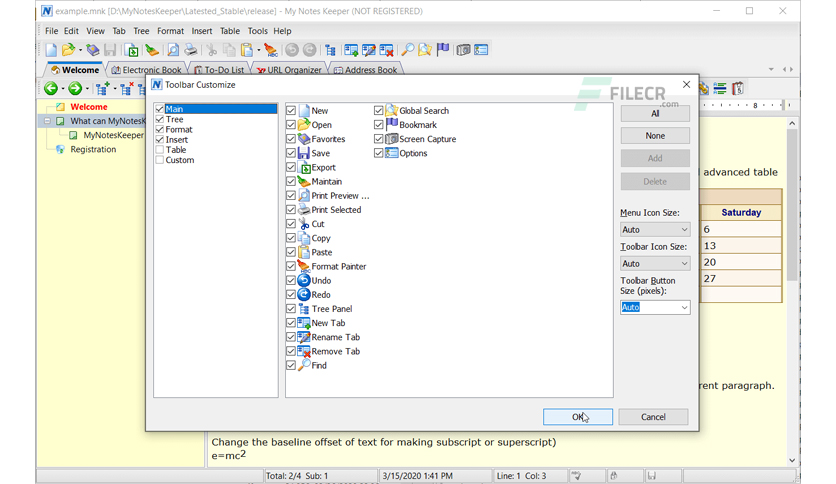Click the Copy icon in main toolbar

[229, 50]
